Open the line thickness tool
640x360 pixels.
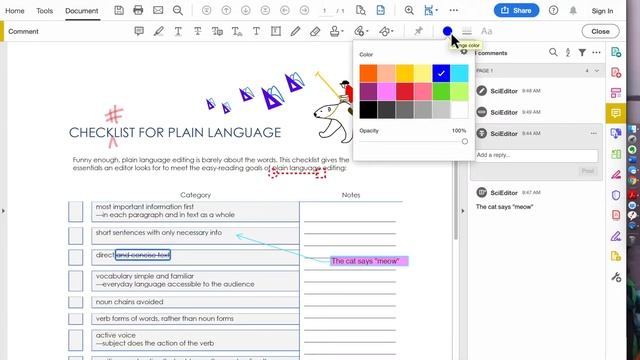click(467, 31)
